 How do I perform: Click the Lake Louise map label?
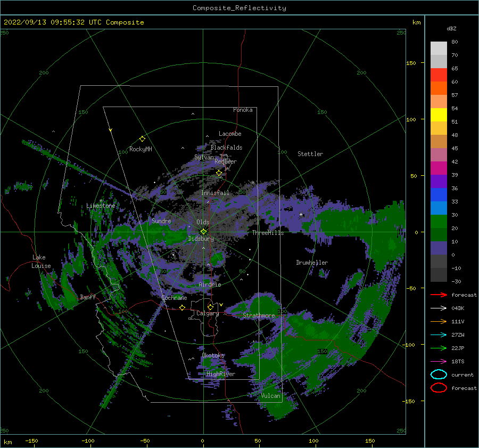41,262
